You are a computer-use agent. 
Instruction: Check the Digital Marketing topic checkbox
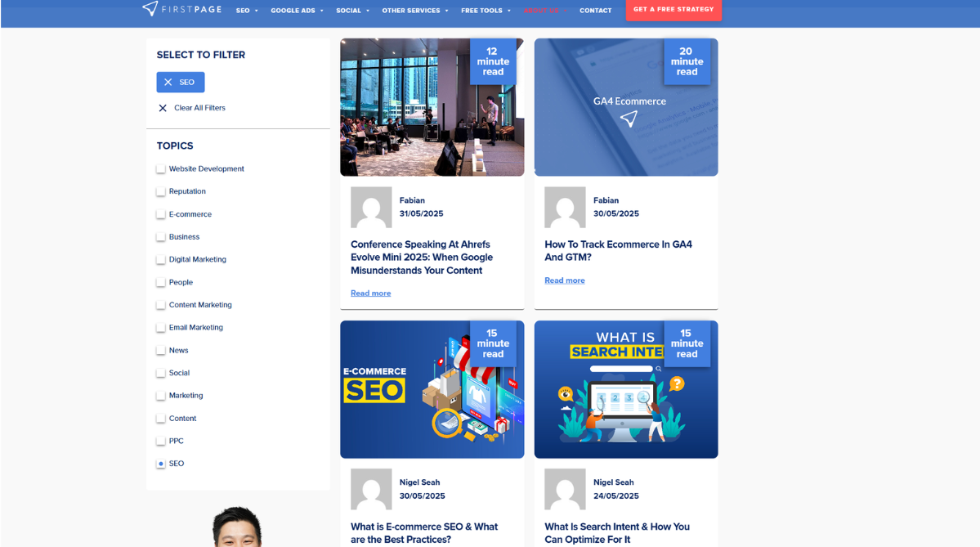pos(161,259)
